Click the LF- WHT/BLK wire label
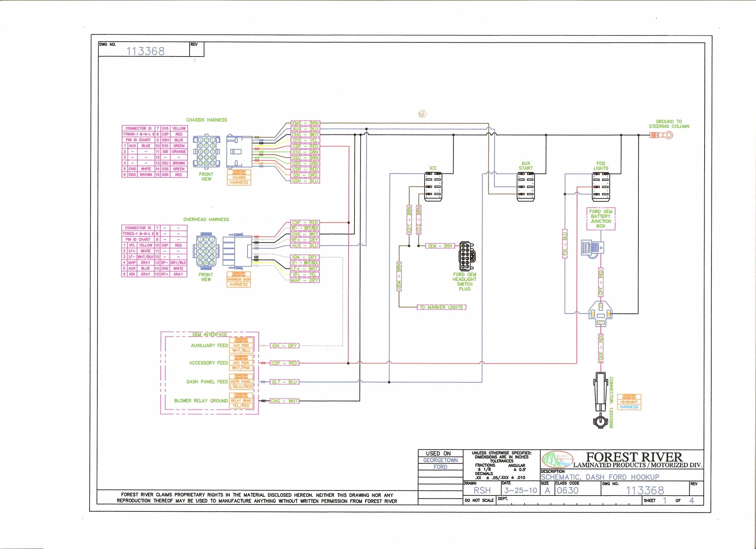The image size is (756, 549). (305, 263)
